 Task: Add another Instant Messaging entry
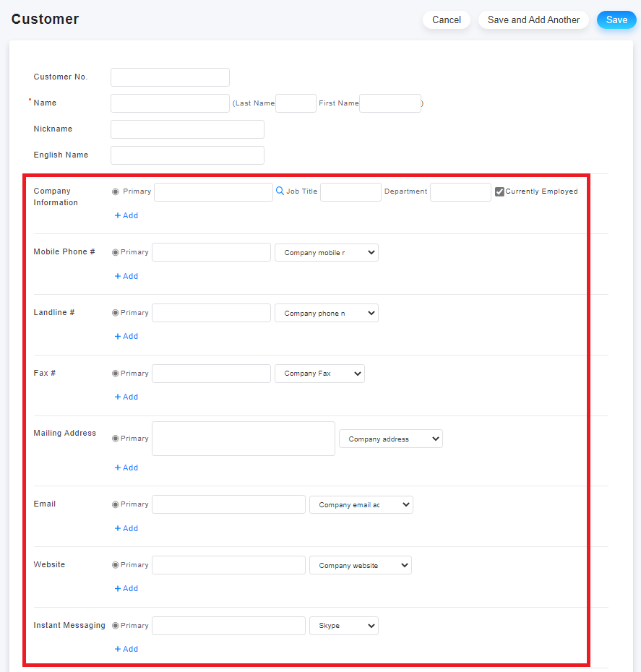[126, 649]
